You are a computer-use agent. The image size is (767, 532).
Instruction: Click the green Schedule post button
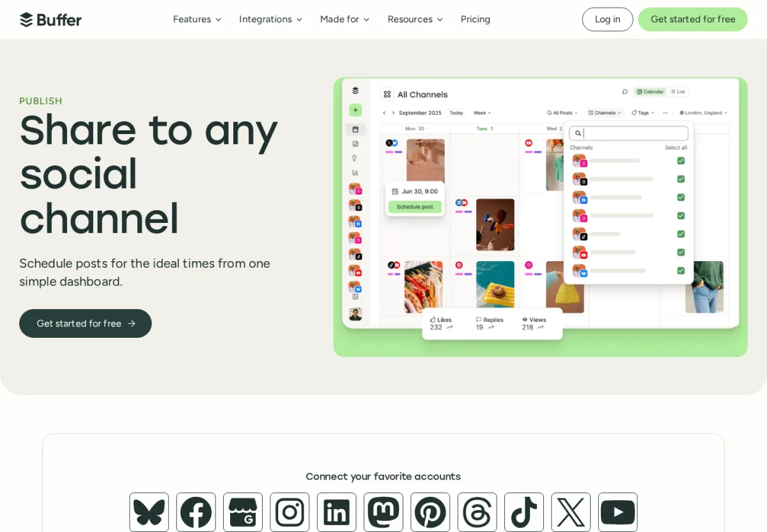tap(415, 207)
